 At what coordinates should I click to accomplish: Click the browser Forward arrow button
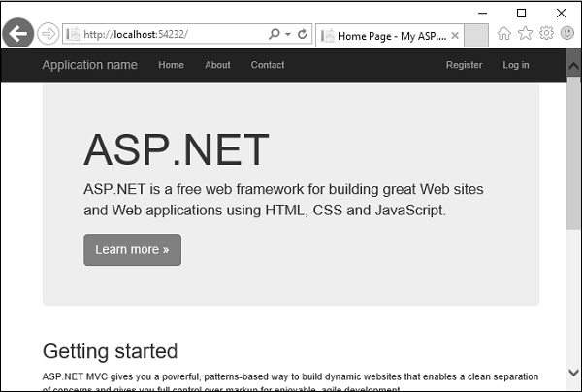point(48,34)
